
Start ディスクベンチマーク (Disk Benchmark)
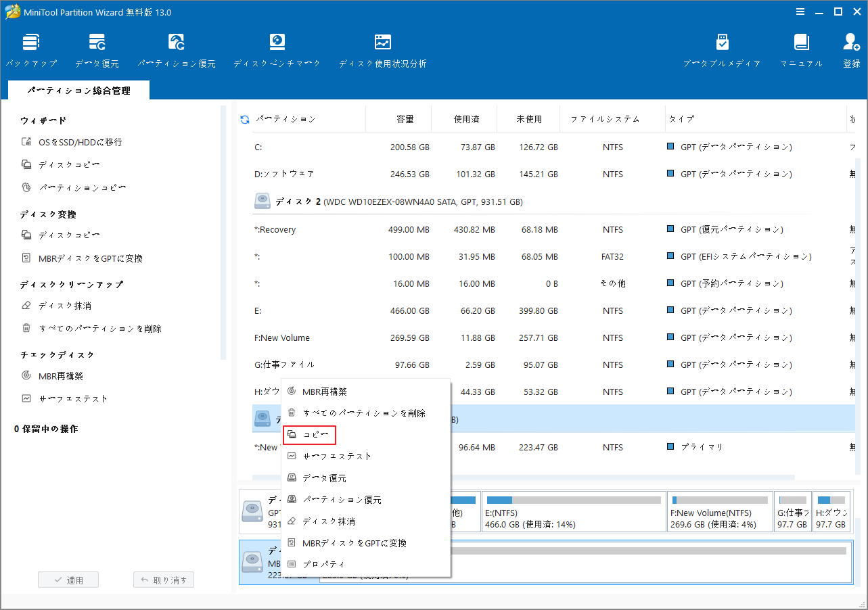tap(277, 49)
